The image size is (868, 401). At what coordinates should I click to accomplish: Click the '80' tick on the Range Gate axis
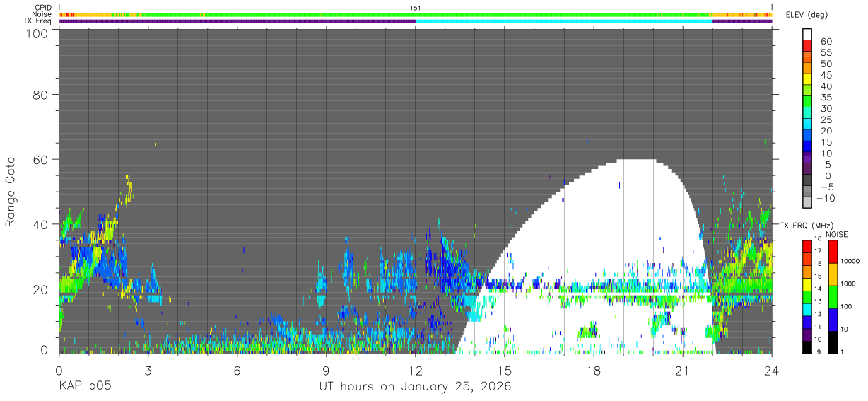pyautogui.click(x=40, y=94)
